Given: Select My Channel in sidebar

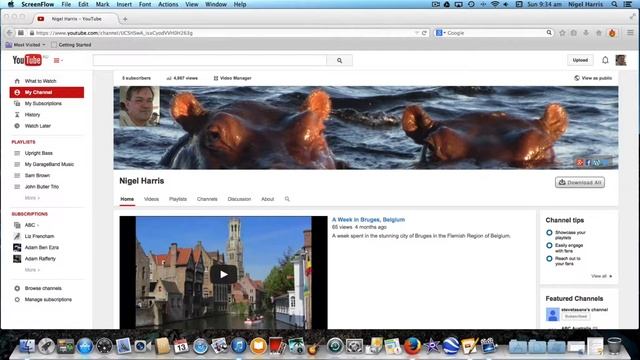Looking at the screenshot, I should [x=47, y=92].
